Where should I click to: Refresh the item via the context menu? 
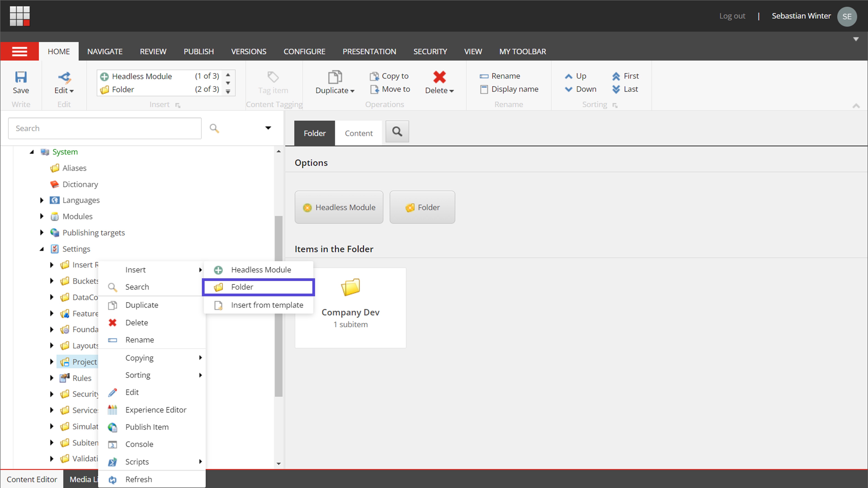coord(139,479)
